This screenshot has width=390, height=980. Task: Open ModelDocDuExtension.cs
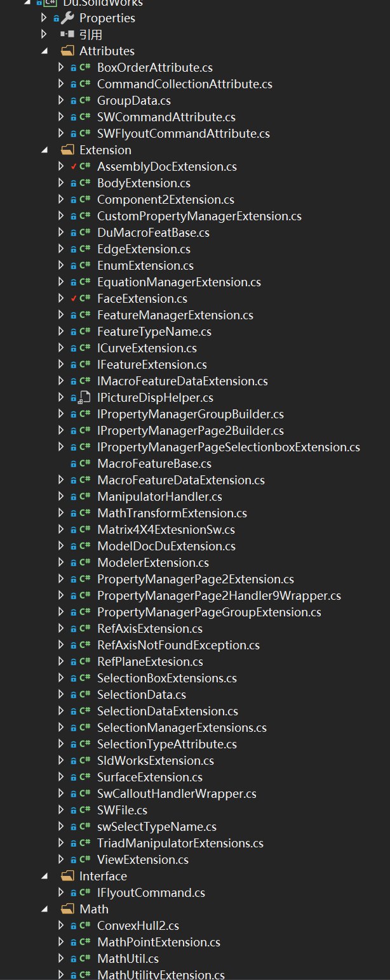(x=166, y=546)
